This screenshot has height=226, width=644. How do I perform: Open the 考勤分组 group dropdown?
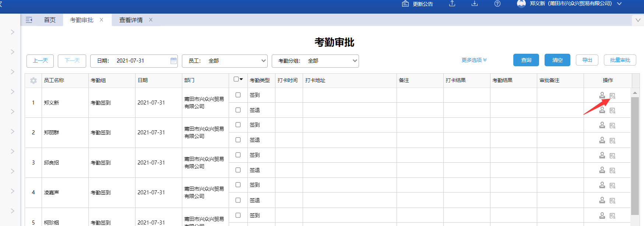coord(315,61)
